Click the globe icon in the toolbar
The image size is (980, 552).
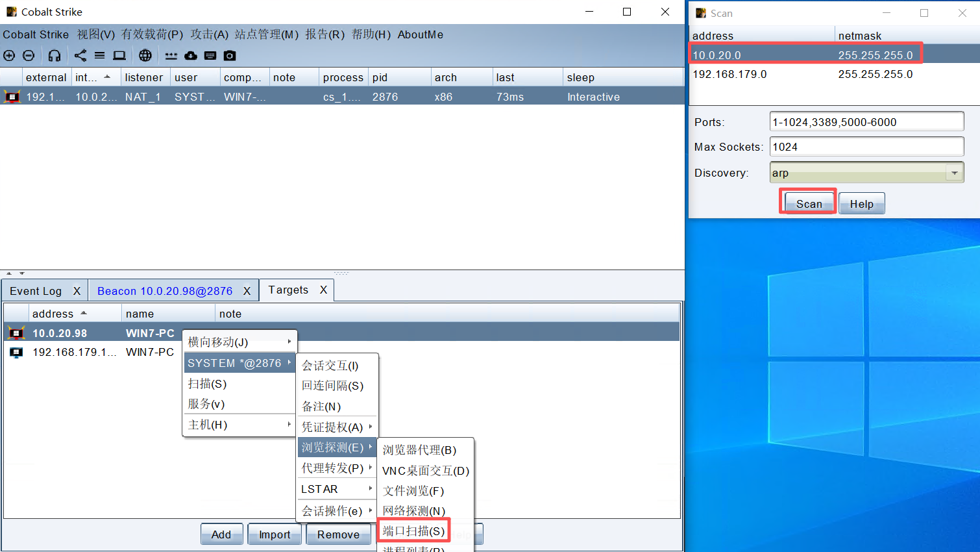[x=145, y=56]
